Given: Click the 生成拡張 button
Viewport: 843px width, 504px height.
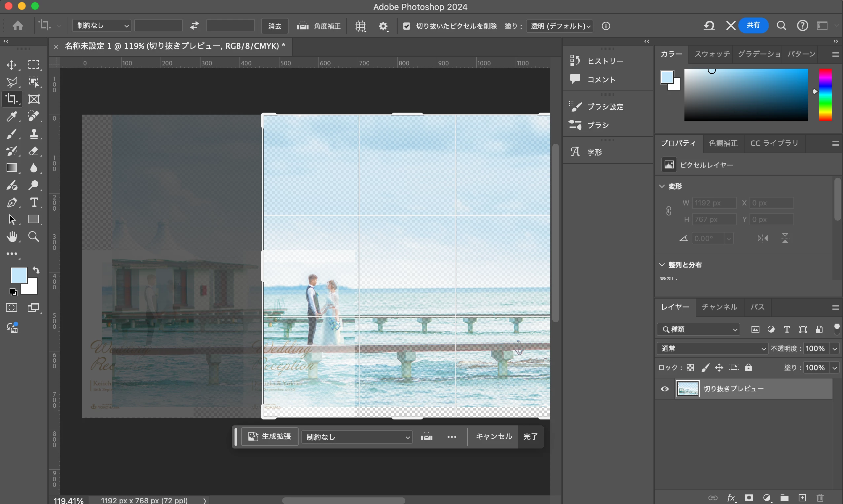Looking at the screenshot, I should tap(270, 436).
